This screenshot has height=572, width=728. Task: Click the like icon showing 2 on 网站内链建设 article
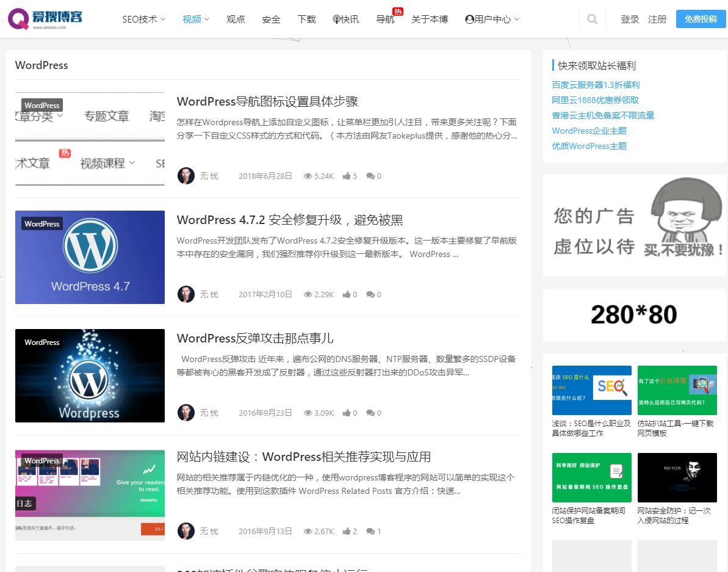348,531
